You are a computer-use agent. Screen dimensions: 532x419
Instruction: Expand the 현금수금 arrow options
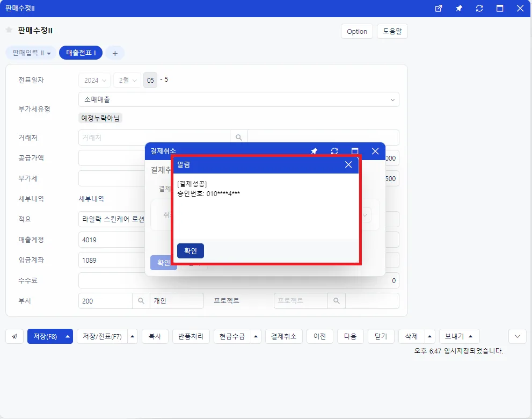coord(256,336)
